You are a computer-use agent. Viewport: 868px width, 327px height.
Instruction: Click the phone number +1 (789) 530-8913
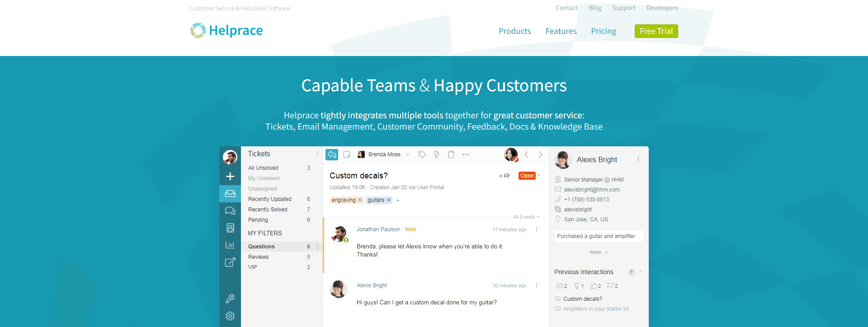[x=586, y=200]
